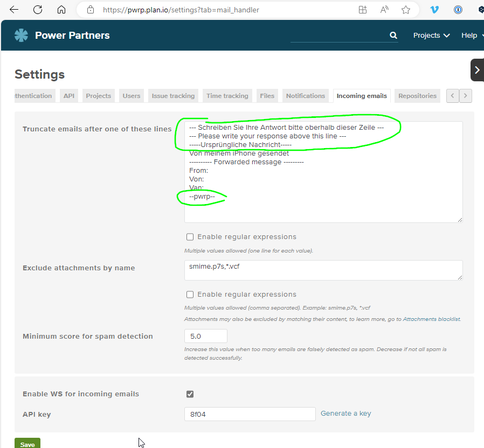Screen dimensions: 484x448
Task: Click the address bar URL
Action: pyautogui.click(x=181, y=10)
